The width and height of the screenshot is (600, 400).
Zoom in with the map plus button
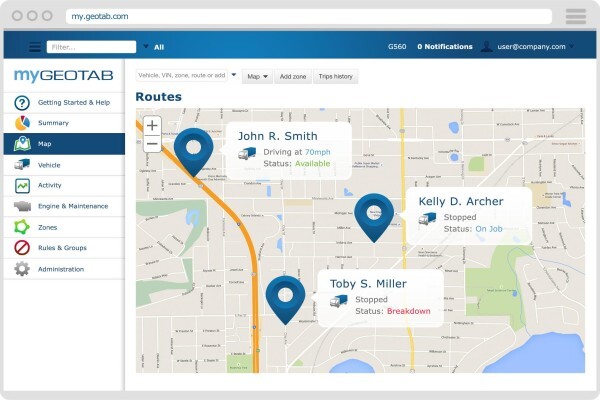(x=152, y=126)
